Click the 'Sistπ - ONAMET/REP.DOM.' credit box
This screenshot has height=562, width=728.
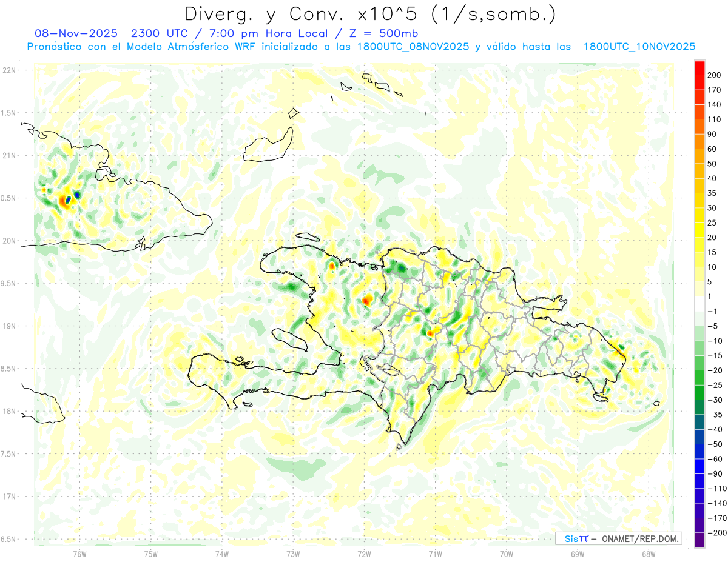(619, 538)
